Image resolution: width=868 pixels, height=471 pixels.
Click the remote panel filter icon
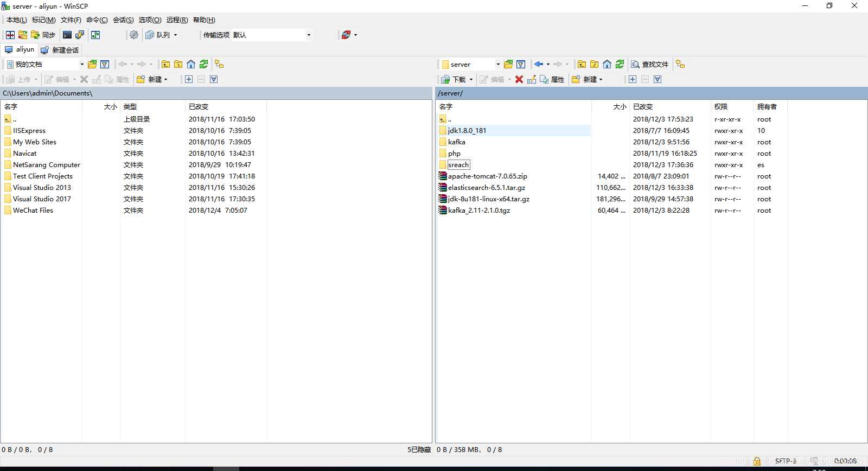click(521, 64)
